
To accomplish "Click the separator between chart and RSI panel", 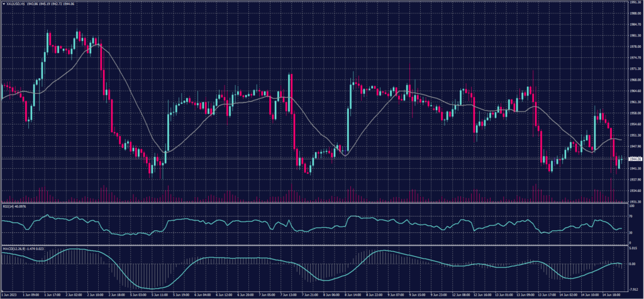I will pyautogui.click(x=314, y=203).
